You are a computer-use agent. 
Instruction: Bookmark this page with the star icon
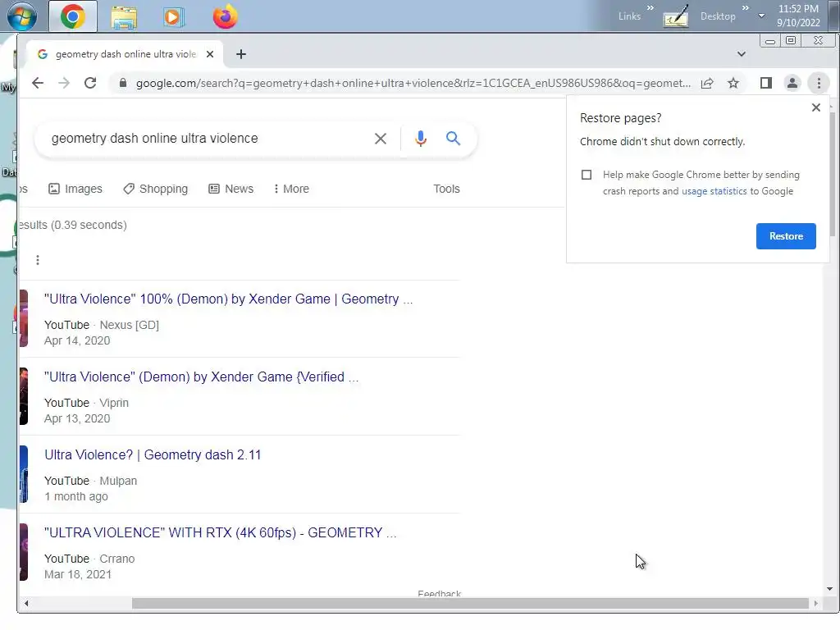[733, 83]
